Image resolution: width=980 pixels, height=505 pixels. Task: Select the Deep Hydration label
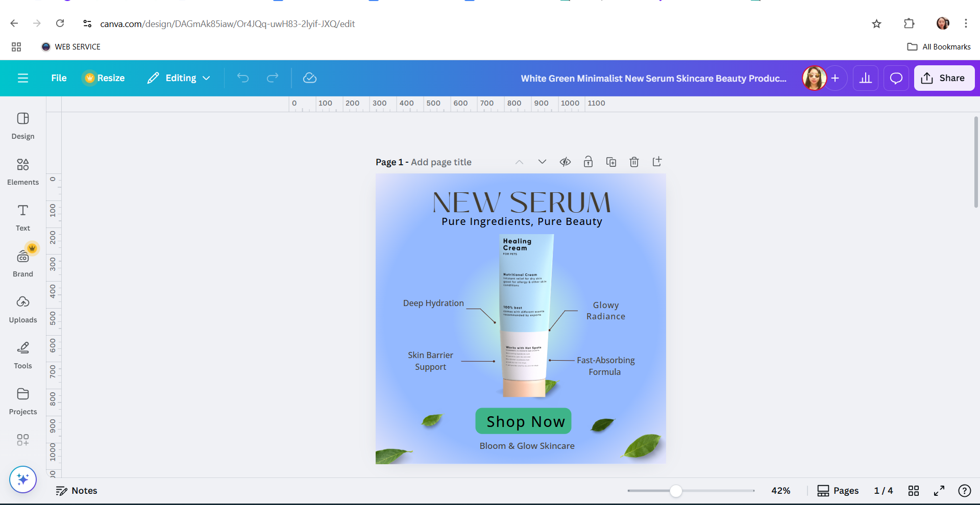pos(433,303)
